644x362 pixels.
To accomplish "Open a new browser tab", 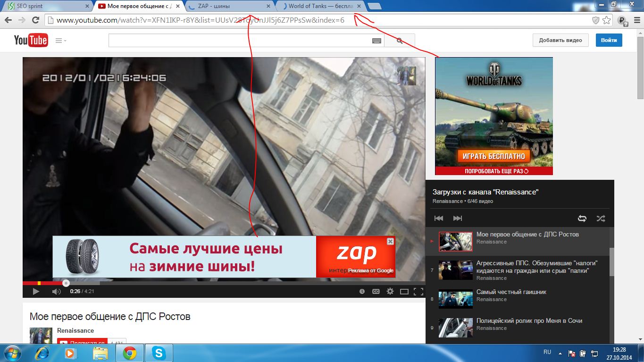I will tap(374, 6).
